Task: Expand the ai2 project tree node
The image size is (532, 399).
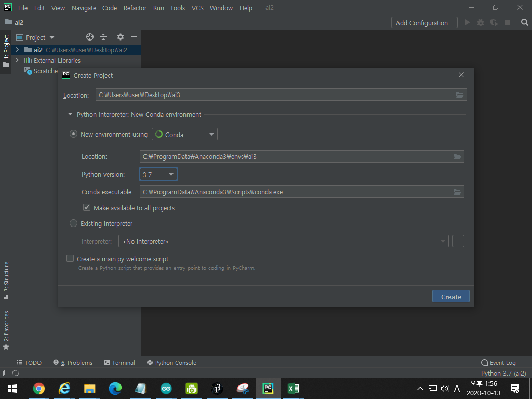Action: [17, 50]
